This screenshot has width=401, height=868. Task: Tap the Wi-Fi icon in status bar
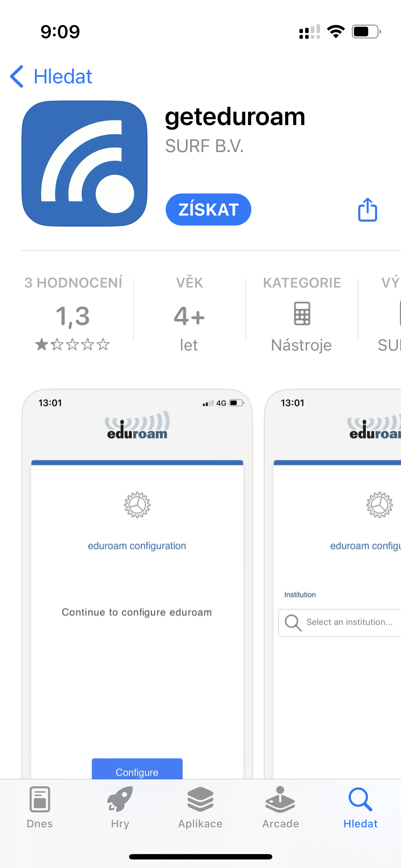tap(336, 32)
